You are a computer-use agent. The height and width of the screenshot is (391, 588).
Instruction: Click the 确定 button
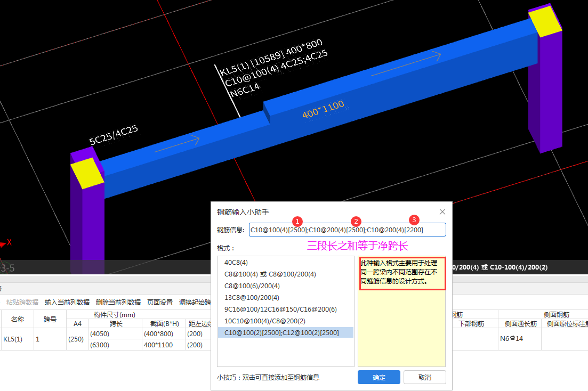point(378,377)
